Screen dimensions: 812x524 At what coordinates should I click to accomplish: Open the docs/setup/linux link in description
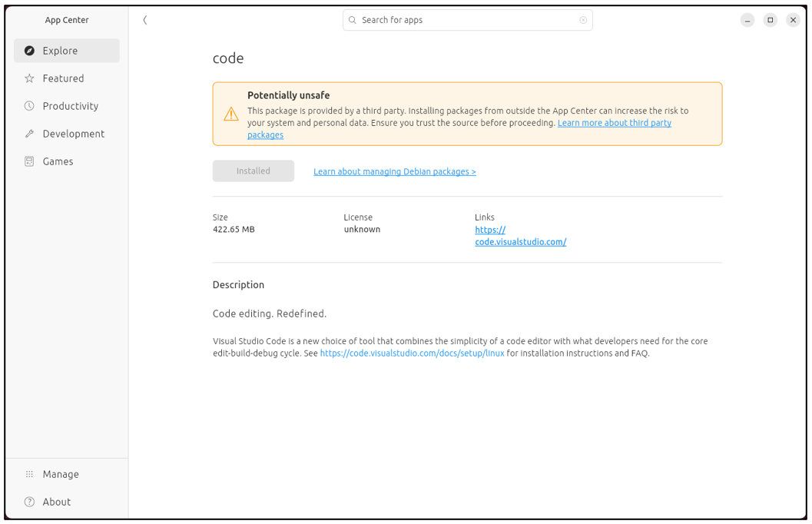(413, 353)
